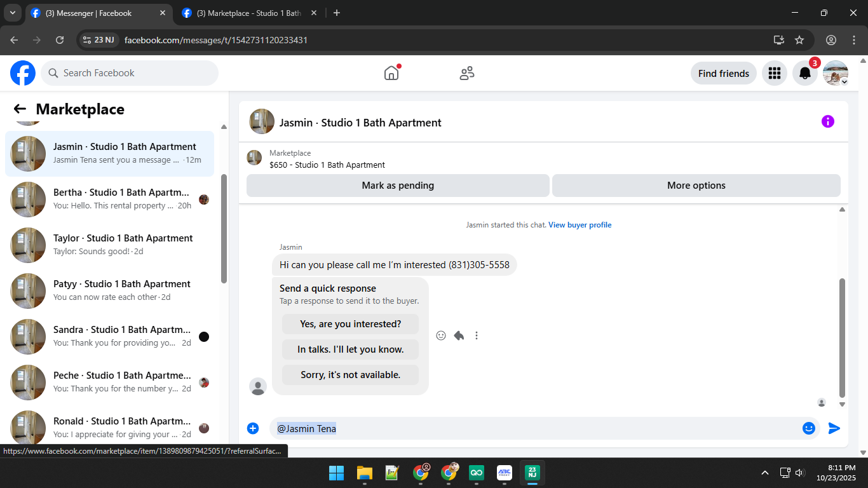Viewport: 868px width, 488px height.
Task: Click the chat messages scrollbar
Action: pos(843,337)
